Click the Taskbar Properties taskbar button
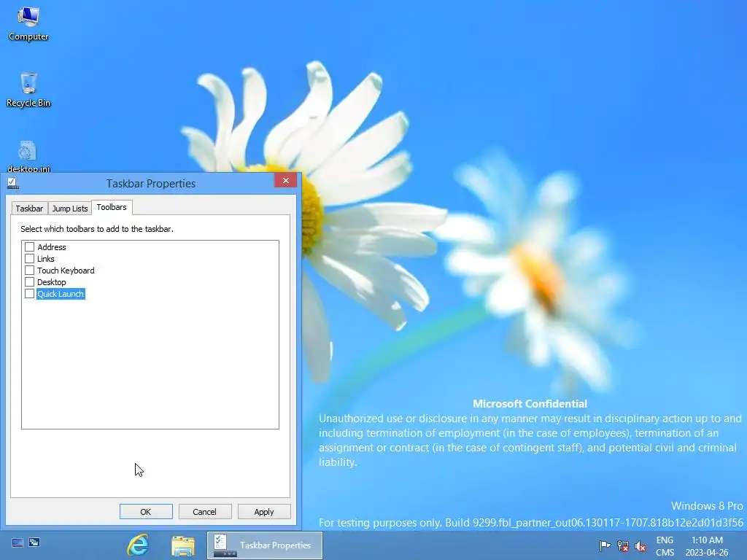The image size is (747, 560). [x=264, y=545]
